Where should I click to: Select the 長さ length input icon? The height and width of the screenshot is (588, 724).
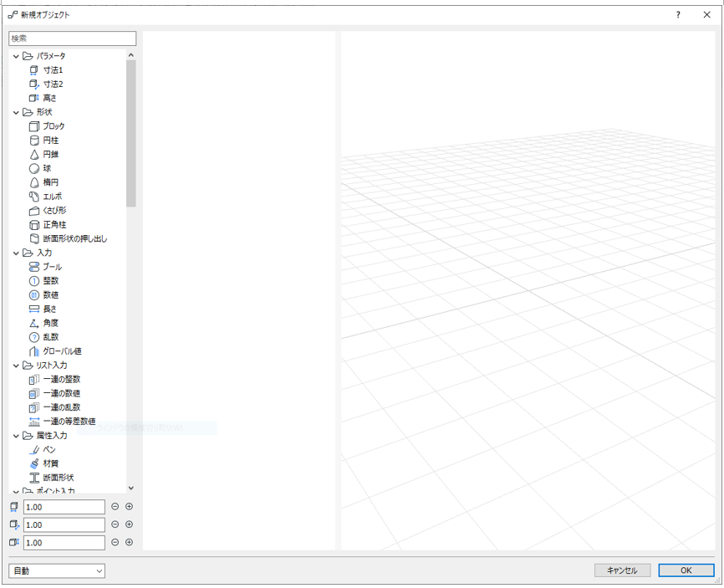tap(33, 309)
